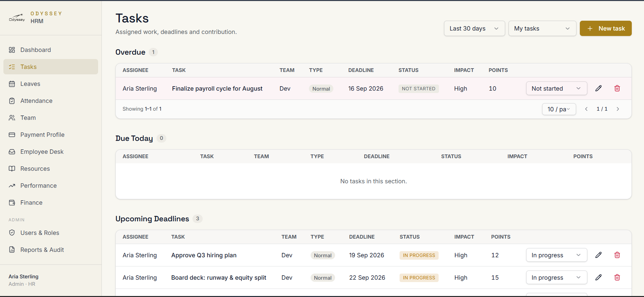The width and height of the screenshot is (644, 297).
Task: Click the 19 Sep 2026 deadline
Action: [367, 255]
